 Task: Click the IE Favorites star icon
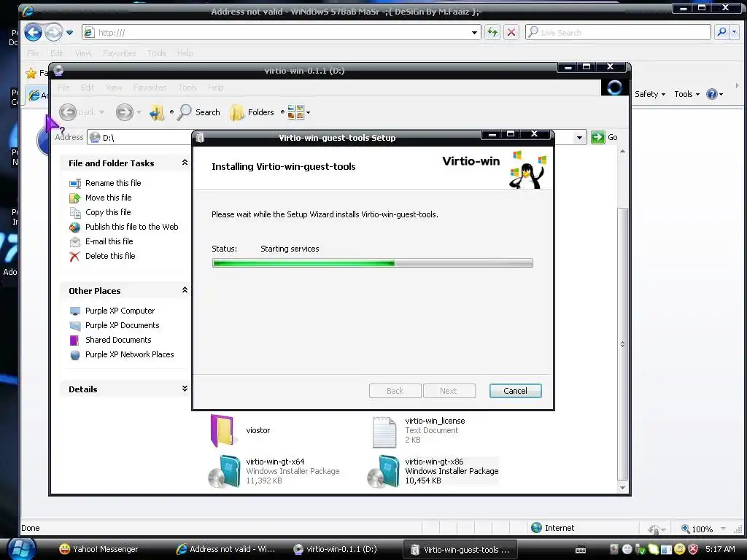(x=31, y=73)
